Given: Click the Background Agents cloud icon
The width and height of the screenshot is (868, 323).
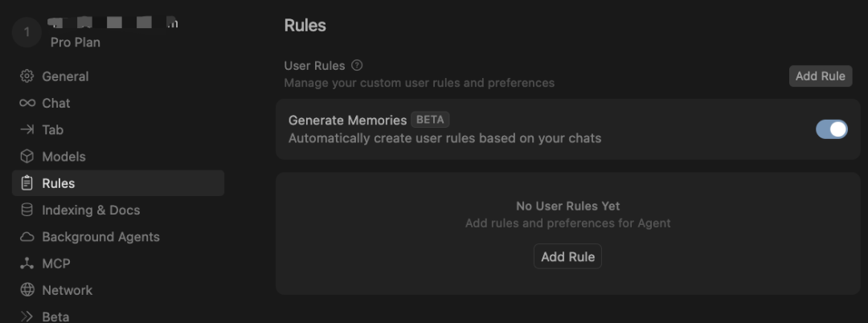Looking at the screenshot, I should [27, 237].
